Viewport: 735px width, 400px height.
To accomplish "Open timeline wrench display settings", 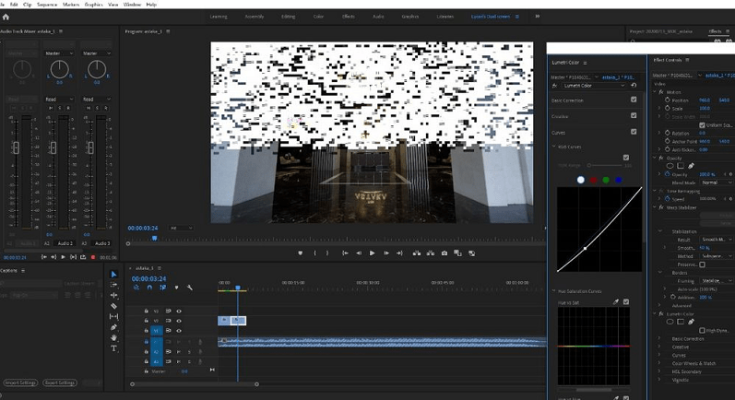I will pyautogui.click(x=189, y=288).
